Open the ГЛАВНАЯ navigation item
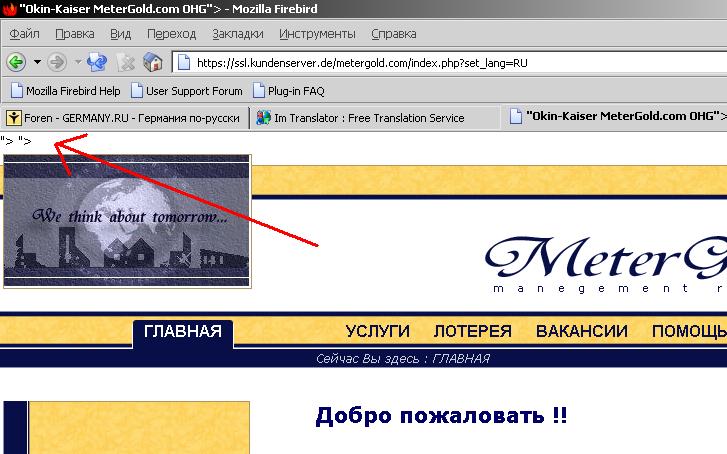Image resolution: width=727 pixels, height=454 pixels. tap(183, 331)
